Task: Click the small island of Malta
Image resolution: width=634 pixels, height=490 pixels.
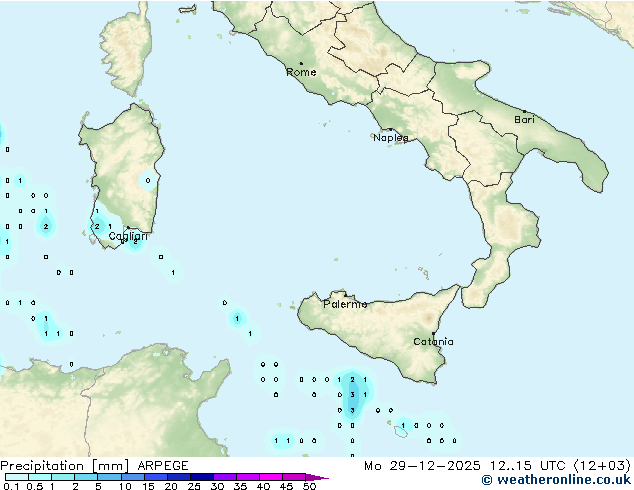Action: pos(401,433)
